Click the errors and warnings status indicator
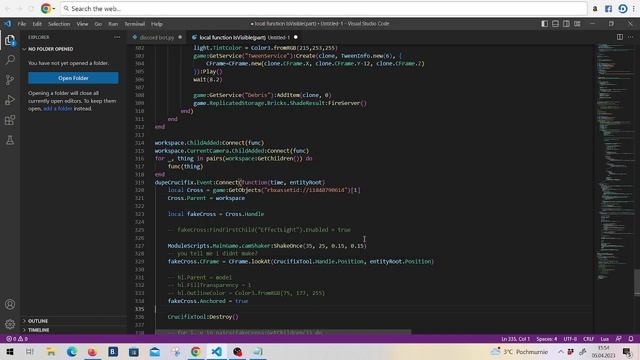Screen dimensions: 640x360 (16, 339)
